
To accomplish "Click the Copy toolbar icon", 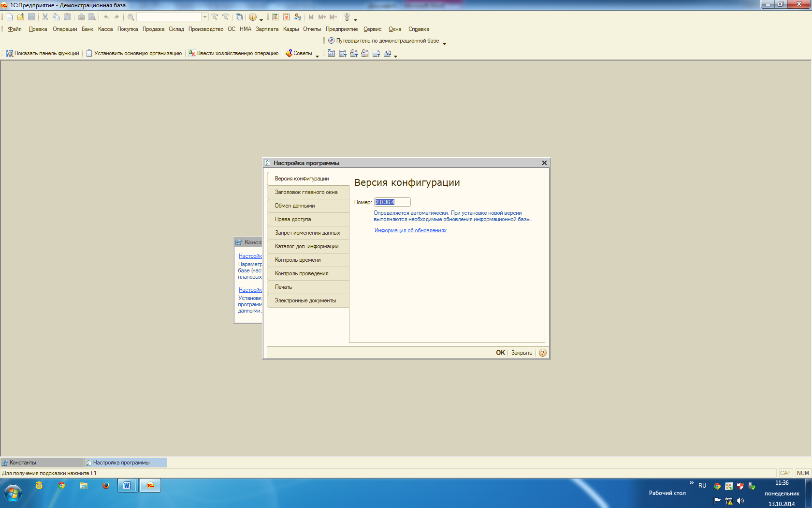I will tap(56, 17).
